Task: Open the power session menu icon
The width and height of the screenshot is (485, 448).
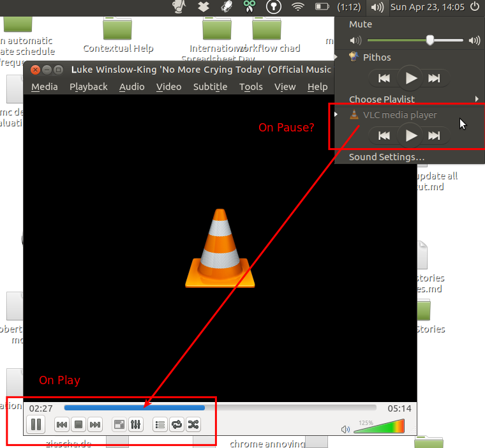Action: (475, 7)
